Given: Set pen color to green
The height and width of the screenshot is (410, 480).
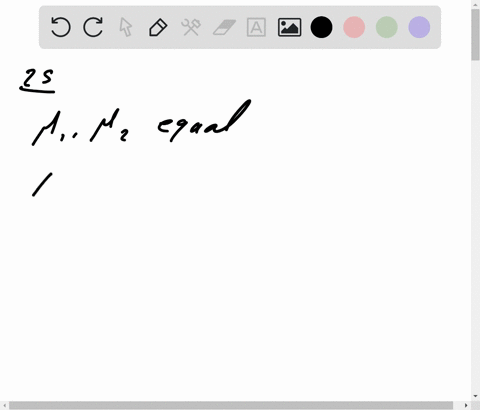Looking at the screenshot, I should [387, 27].
